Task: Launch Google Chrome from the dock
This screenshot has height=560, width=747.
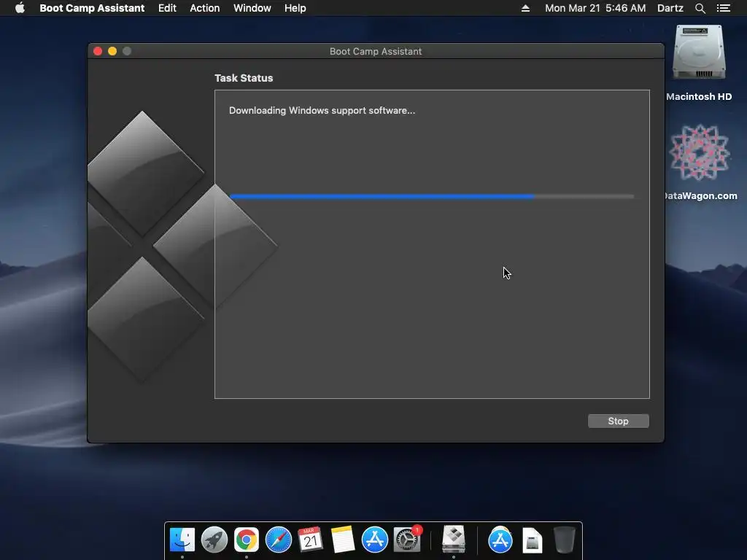Action: click(247, 540)
